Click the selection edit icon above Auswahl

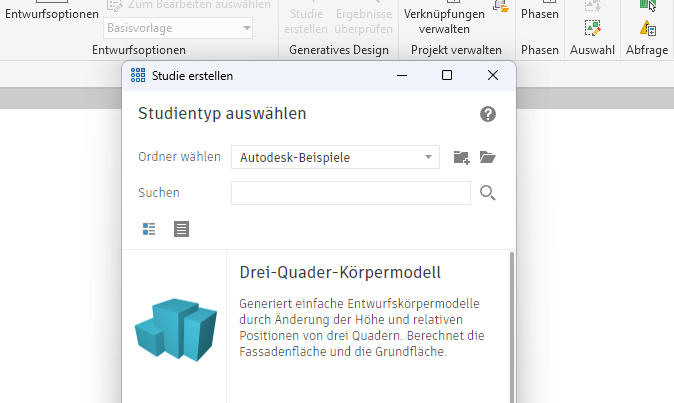[592, 28]
